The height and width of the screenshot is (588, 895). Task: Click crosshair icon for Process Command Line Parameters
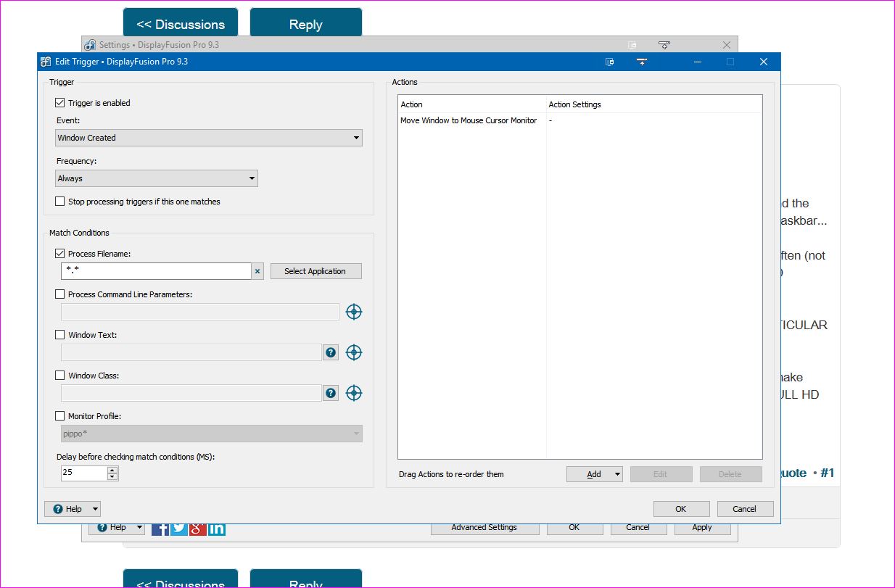coord(354,312)
